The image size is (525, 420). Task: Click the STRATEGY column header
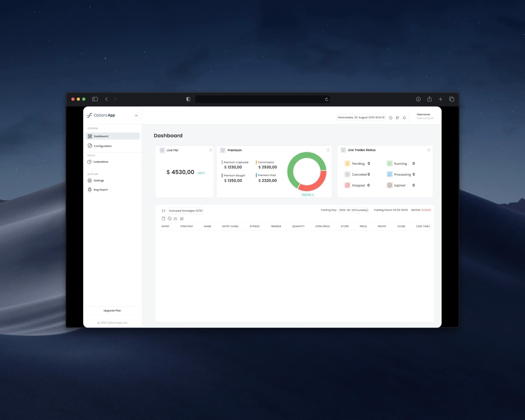[186, 226]
